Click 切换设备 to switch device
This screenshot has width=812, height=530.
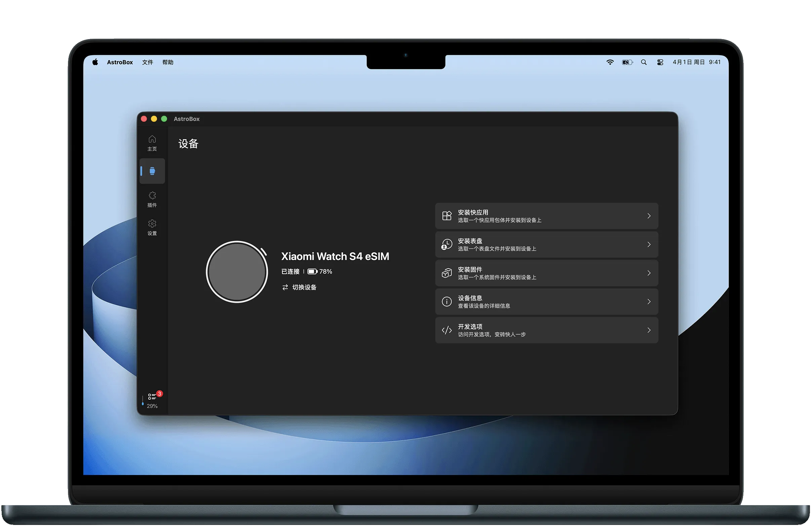click(299, 287)
